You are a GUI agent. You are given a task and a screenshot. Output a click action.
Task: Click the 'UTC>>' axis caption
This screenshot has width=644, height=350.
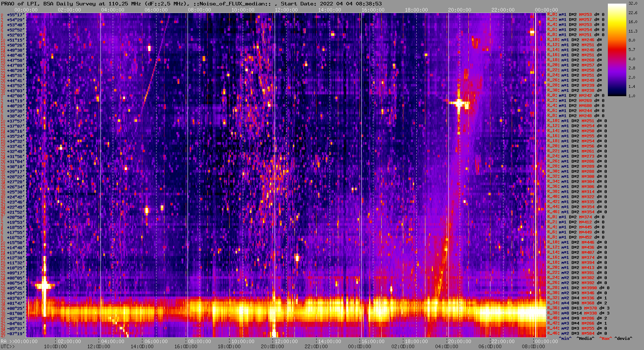8,346
